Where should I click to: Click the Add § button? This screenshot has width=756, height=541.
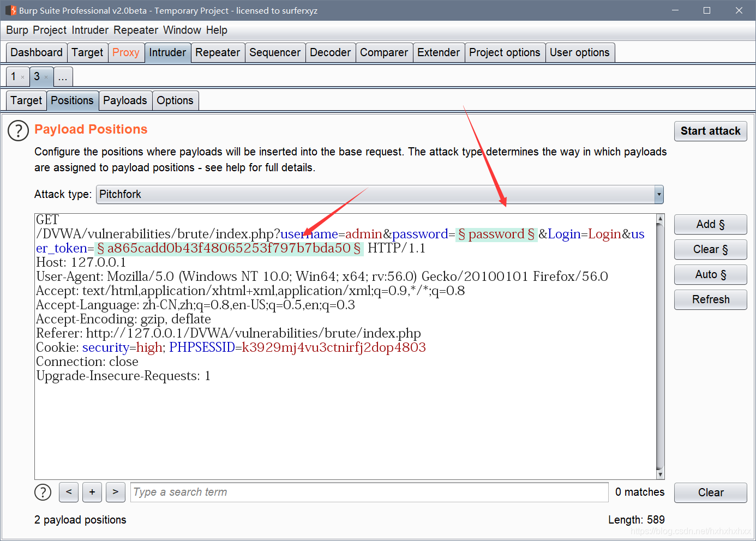click(x=710, y=224)
